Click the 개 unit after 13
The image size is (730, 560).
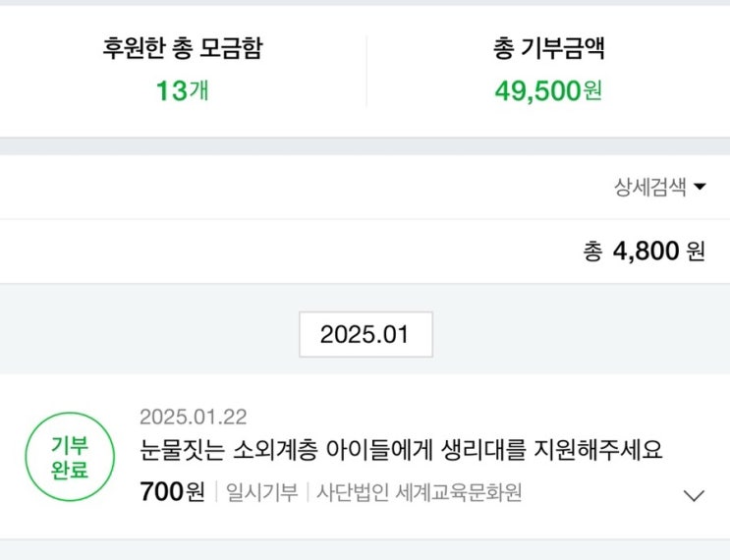pyautogui.click(x=199, y=91)
